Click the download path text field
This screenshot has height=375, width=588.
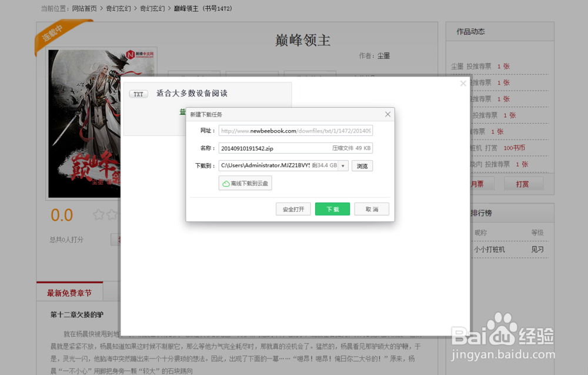tap(279, 165)
